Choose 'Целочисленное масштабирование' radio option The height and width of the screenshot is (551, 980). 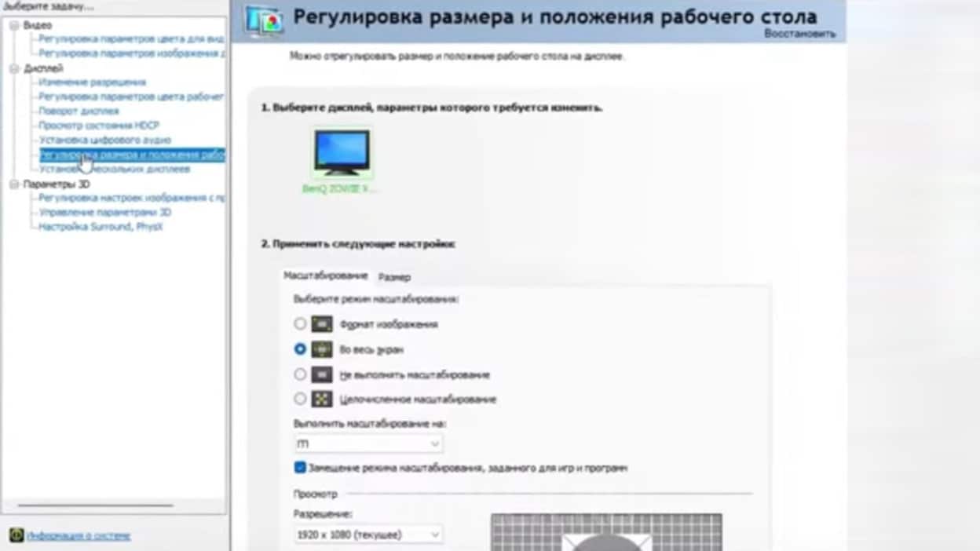[300, 400]
